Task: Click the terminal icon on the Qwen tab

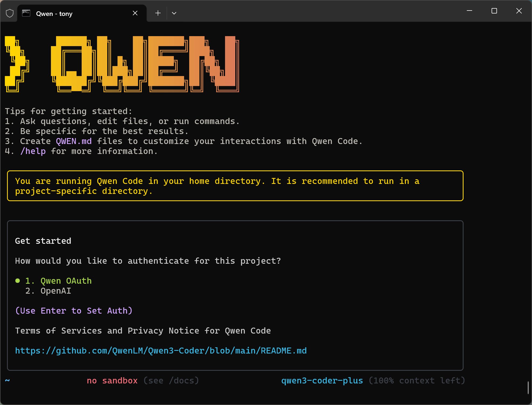Action: (x=26, y=13)
